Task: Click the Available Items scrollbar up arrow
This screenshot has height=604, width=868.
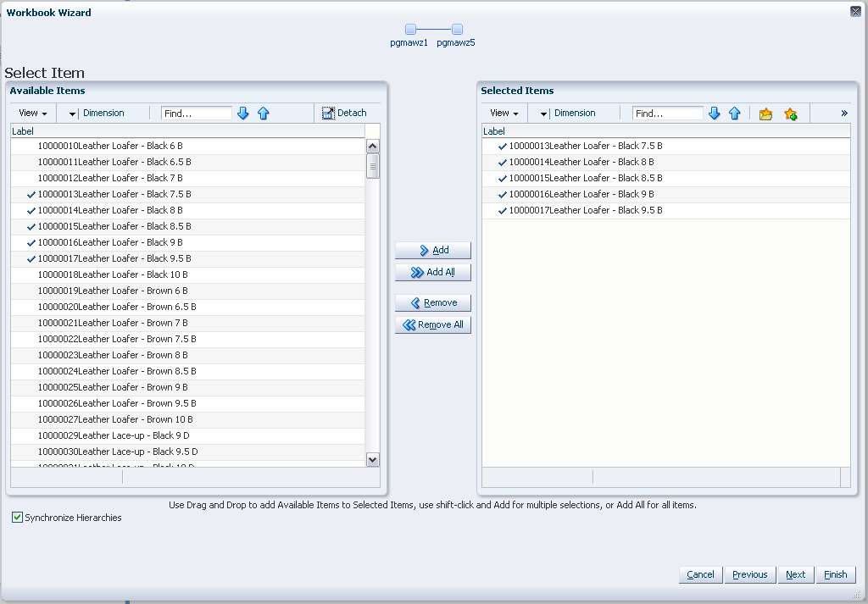Action: [373, 146]
